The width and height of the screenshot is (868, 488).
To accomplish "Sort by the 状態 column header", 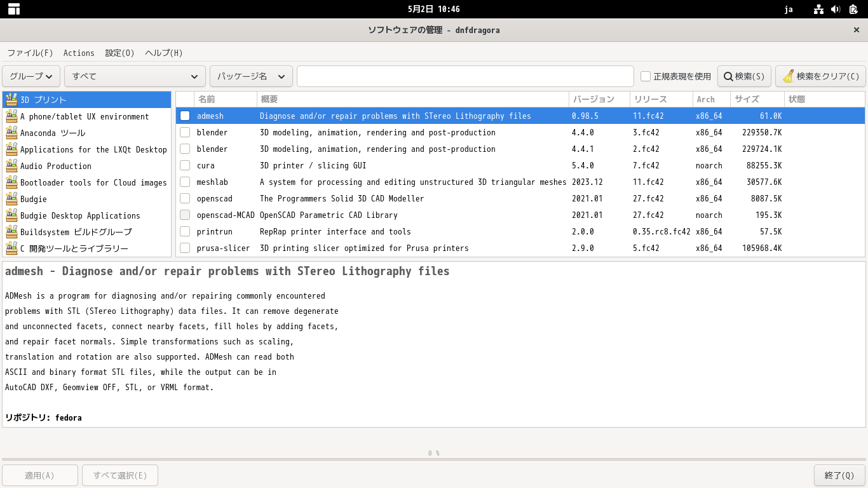I will pos(824,99).
